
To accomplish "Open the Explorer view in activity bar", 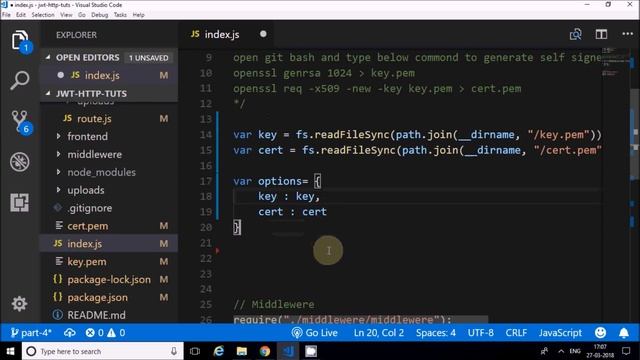I will pos(20,40).
